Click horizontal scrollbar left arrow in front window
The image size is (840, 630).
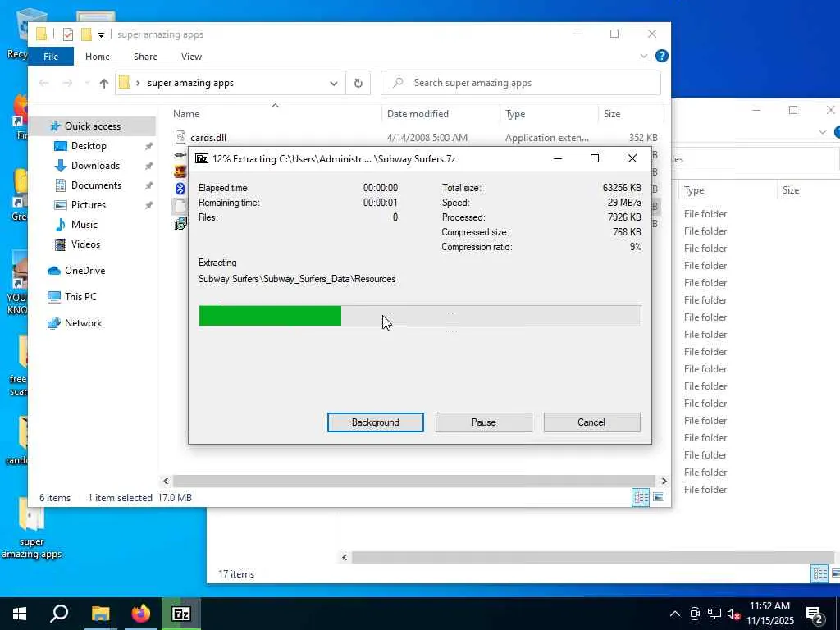click(166, 481)
